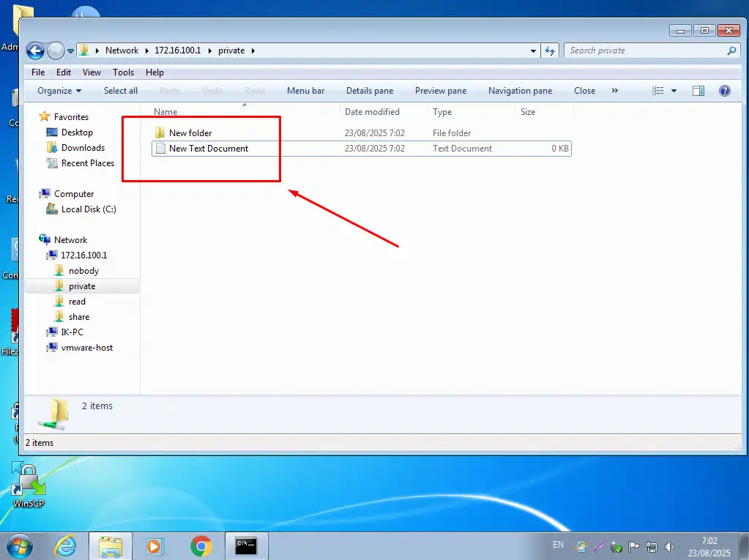Screen dimensions: 749x560
Task: Open the Organize dropdown menu
Action: pyautogui.click(x=59, y=91)
